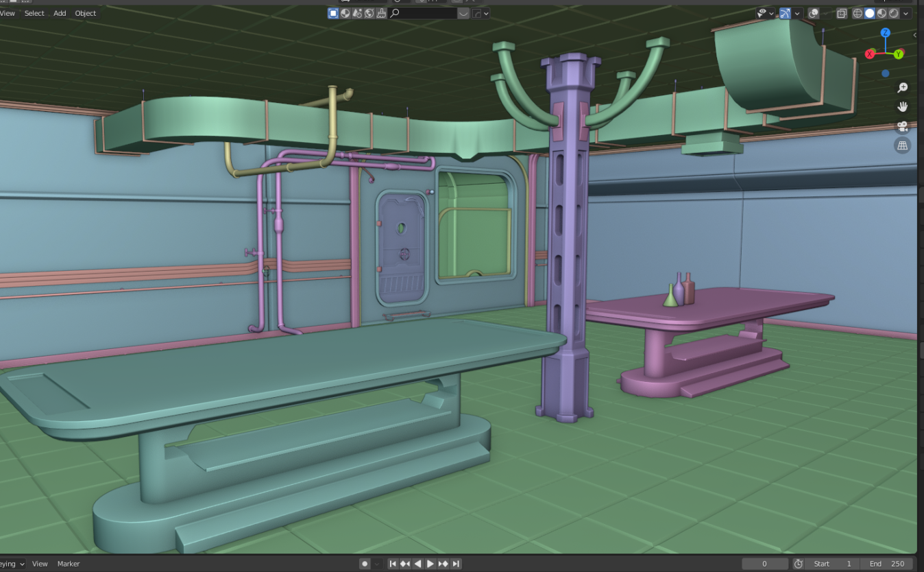Switch to solid viewport shading

click(870, 13)
